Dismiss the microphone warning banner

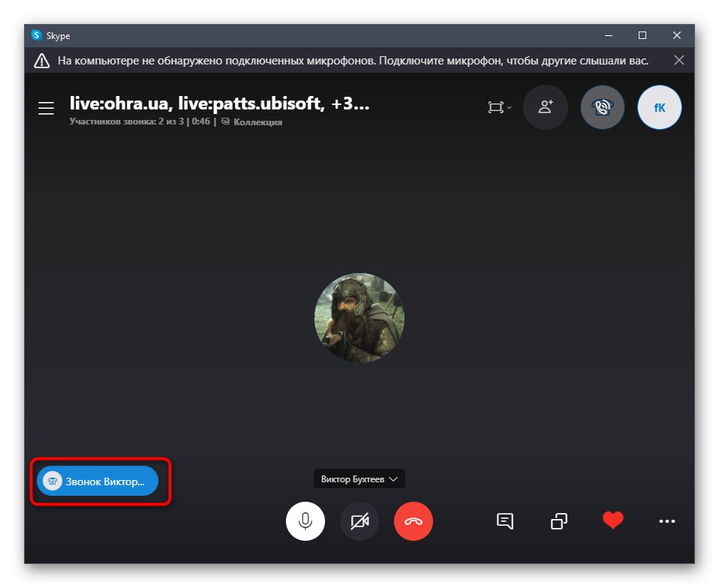pyautogui.click(x=679, y=60)
